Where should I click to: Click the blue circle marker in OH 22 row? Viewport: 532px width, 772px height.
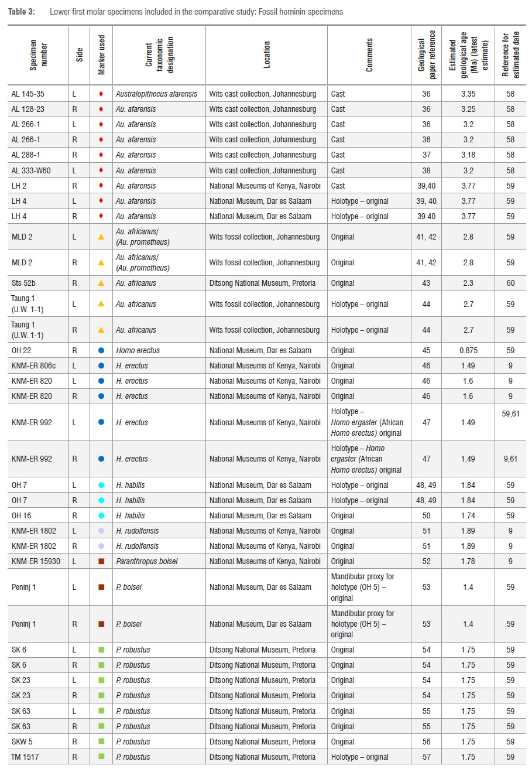(101, 351)
